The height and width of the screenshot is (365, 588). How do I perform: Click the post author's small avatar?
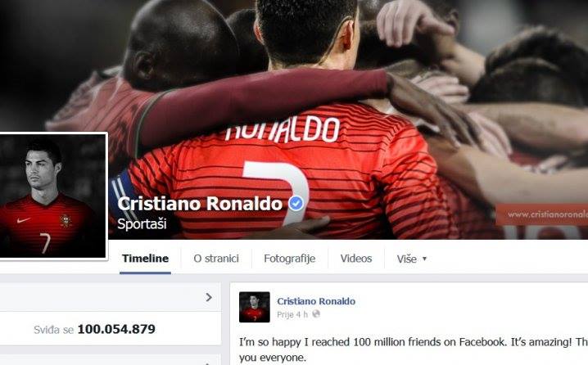[254, 307]
